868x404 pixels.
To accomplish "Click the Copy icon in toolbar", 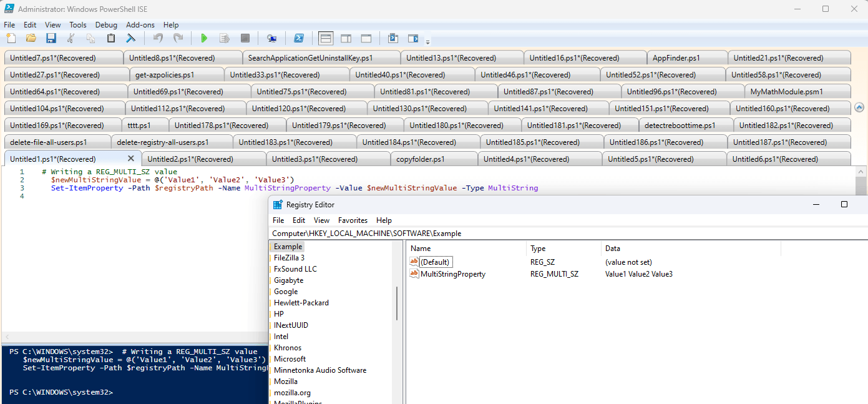I will tap(90, 38).
